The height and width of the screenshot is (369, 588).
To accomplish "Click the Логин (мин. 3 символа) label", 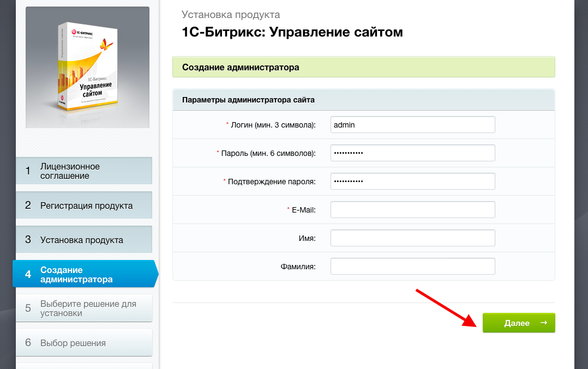I will coord(273,125).
